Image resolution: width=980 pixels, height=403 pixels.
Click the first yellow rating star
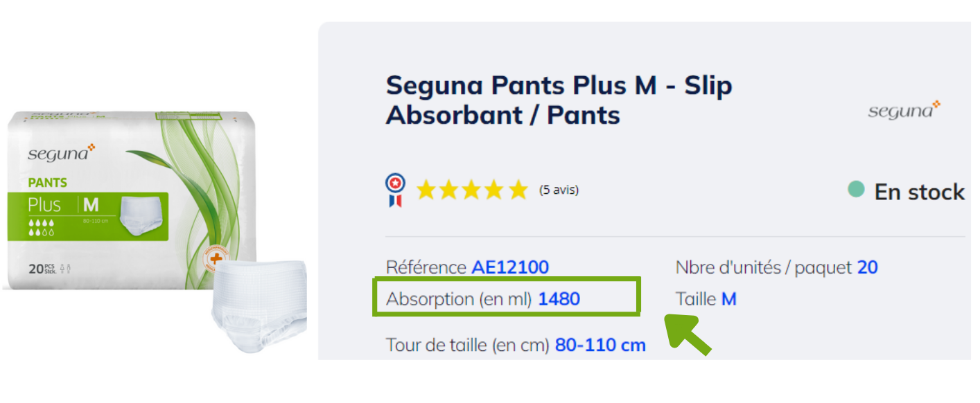point(427,190)
